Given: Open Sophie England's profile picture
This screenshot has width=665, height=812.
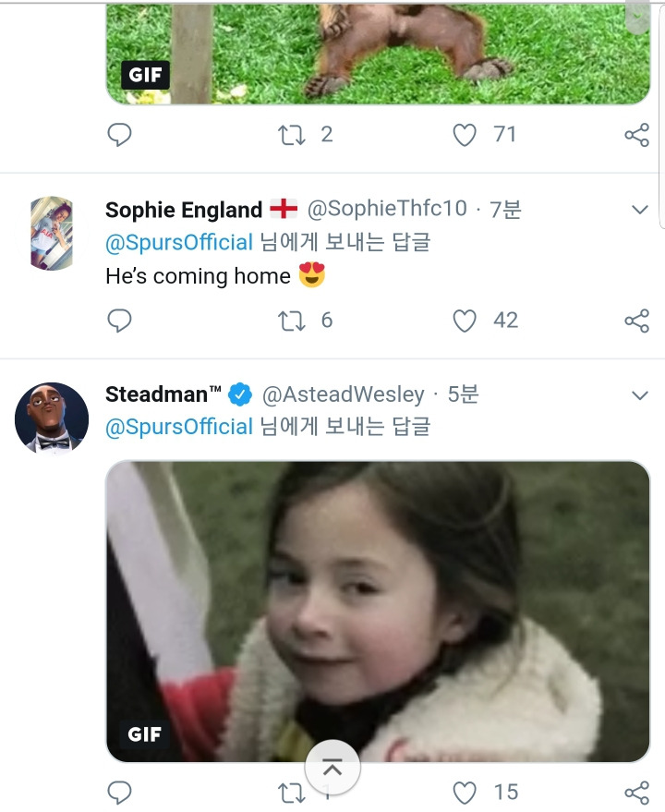Looking at the screenshot, I should pos(52,233).
